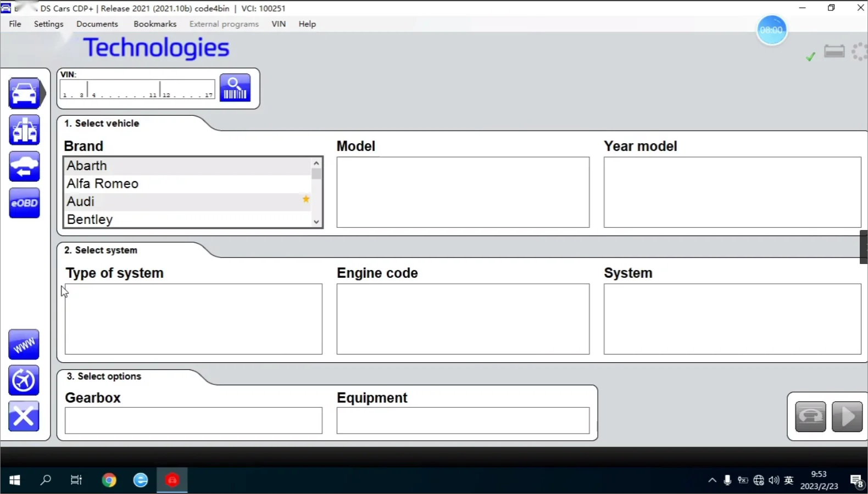
Task: Launch Google Chrome from the taskbar
Action: tap(109, 480)
